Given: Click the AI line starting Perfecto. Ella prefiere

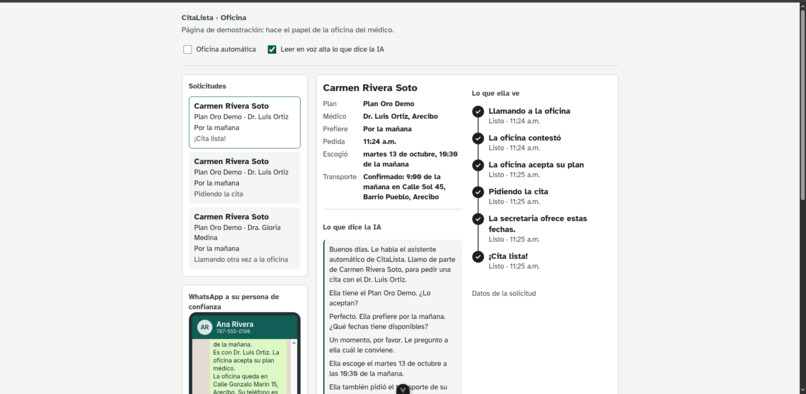Looking at the screenshot, I should [387, 321].
